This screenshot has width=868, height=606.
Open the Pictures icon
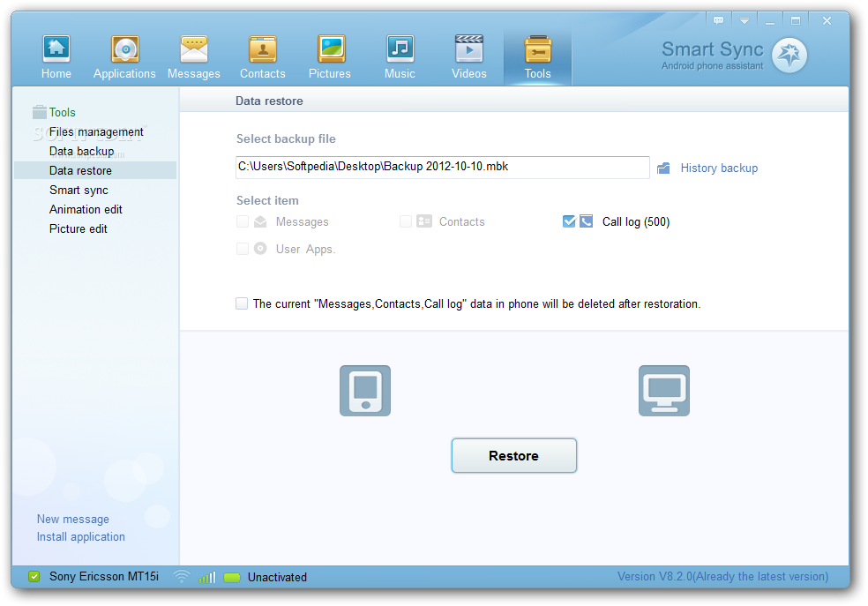tap(331, 49)
